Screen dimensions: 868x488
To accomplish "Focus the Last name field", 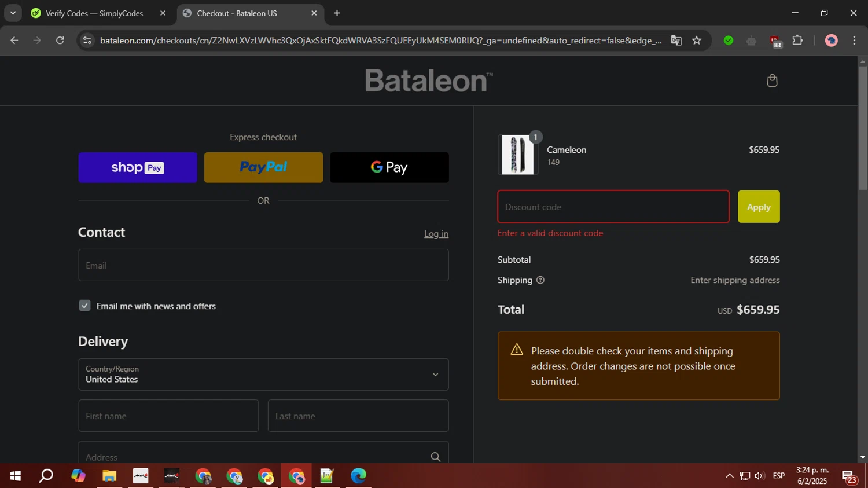I will coord(358,416).
